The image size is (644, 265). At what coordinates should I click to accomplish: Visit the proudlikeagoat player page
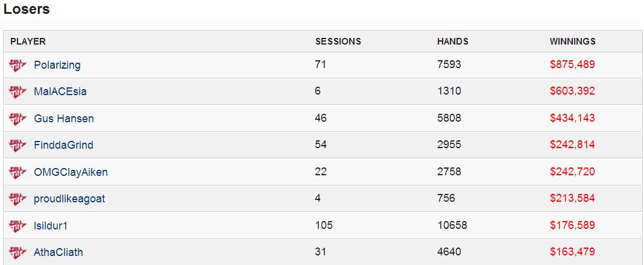pos(69,199)
